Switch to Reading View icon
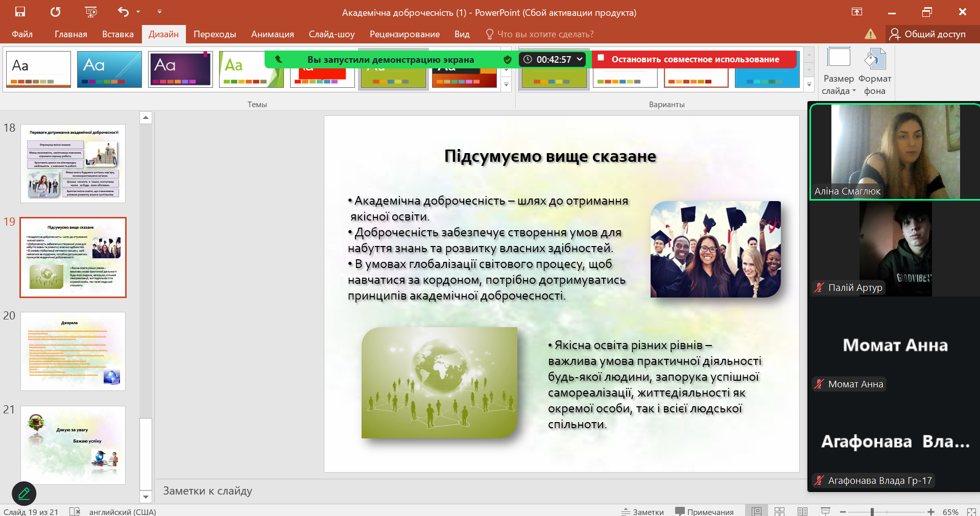Viewport: 980px width, 516px height. 802,511
